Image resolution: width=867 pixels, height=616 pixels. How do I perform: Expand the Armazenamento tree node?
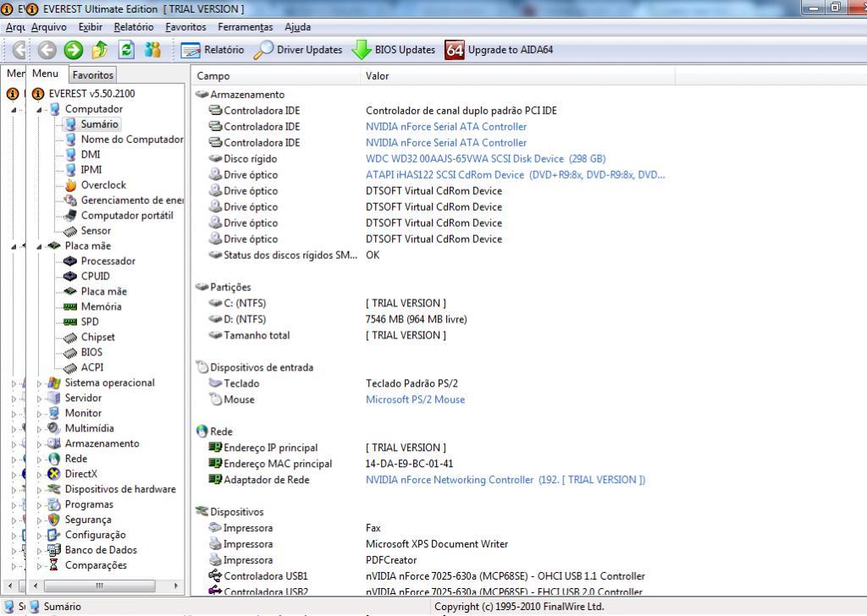coord(39,443)
